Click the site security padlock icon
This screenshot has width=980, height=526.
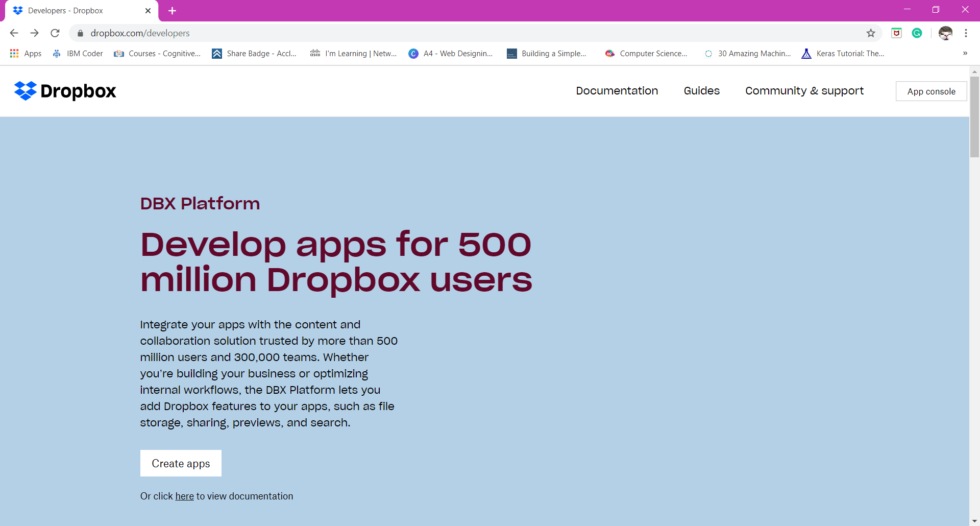(x=80, y=33)
